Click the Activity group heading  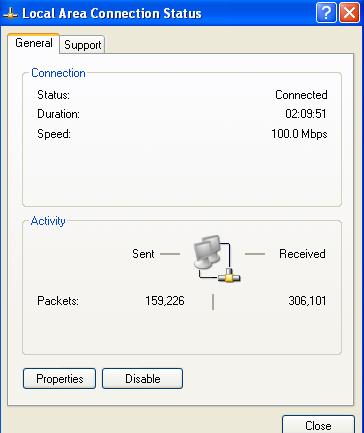(x=48, y=221)
